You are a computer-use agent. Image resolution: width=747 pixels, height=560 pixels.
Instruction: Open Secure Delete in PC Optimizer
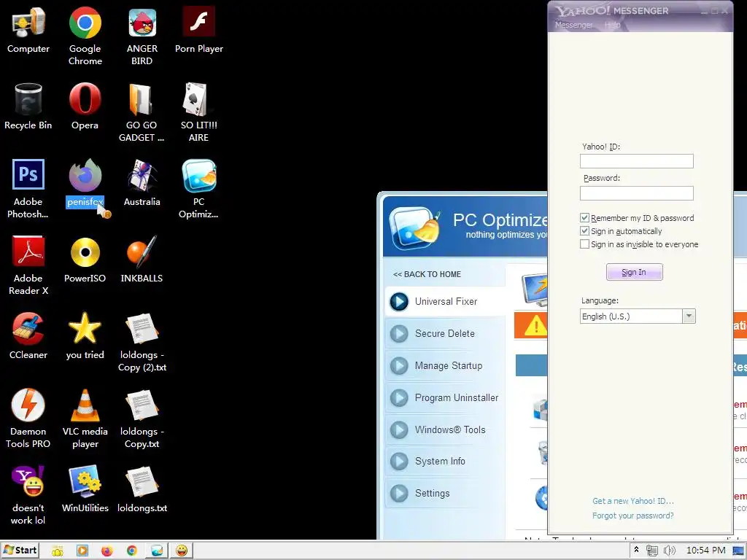[x=445, y=333]
